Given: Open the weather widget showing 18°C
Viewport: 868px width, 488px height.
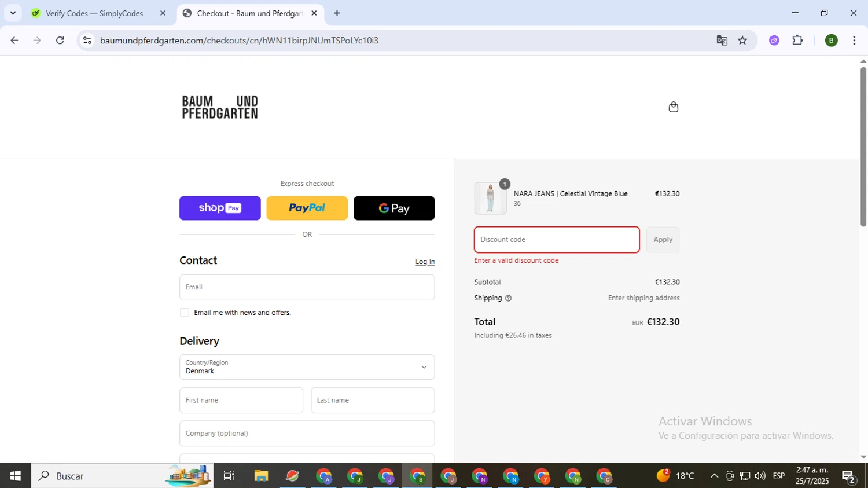Looking at the screenshot, I should [676, 476].
